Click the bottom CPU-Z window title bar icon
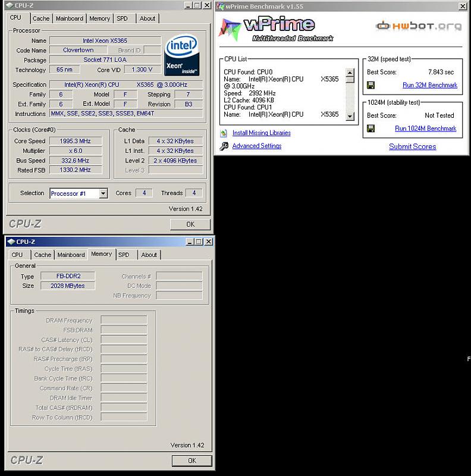Viewport: 471px width, 476px height. pyautogui.click(x=11, y=242)
